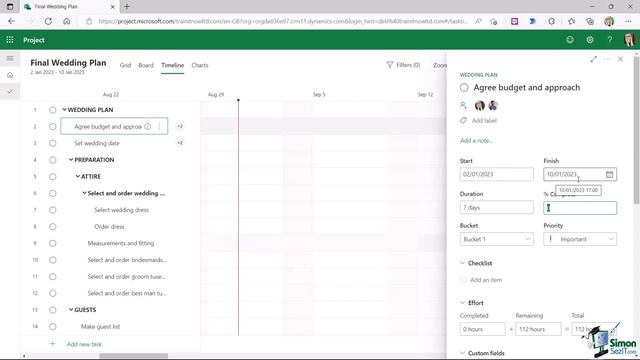640x360 pixels.
Task: Mark Measurements and fitting complete
Action: [x=53, y=243]
